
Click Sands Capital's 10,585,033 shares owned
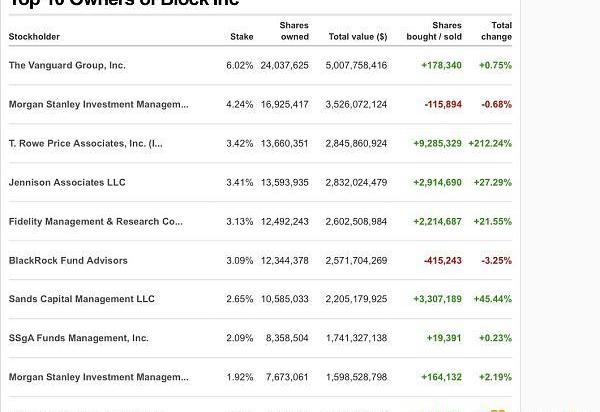(x=284, y=299)
